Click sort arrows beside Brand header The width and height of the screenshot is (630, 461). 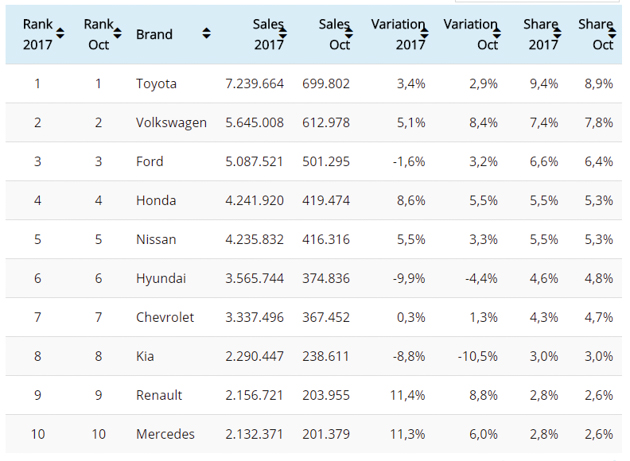coord(206,34)
